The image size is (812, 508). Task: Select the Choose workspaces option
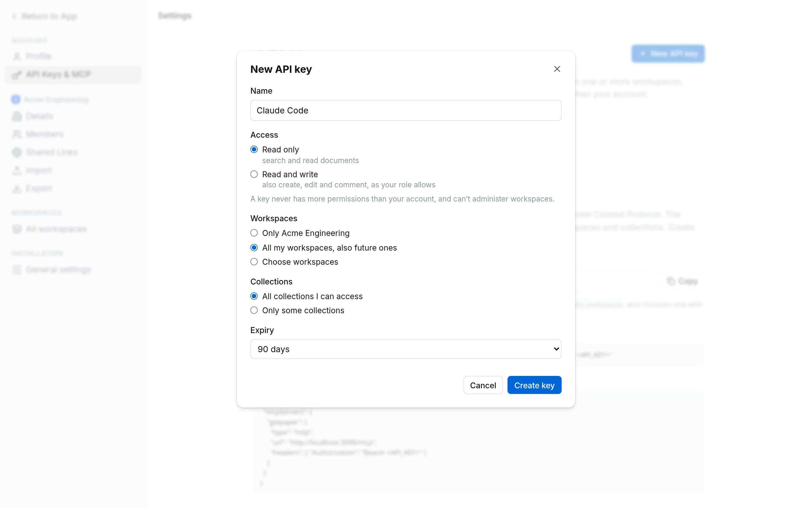(x=254, y=262)
